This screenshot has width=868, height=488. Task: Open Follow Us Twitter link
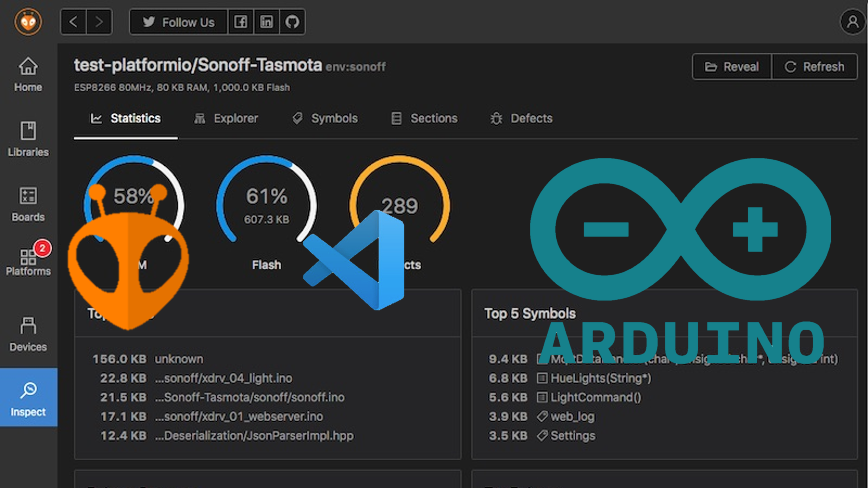[179, 22]
